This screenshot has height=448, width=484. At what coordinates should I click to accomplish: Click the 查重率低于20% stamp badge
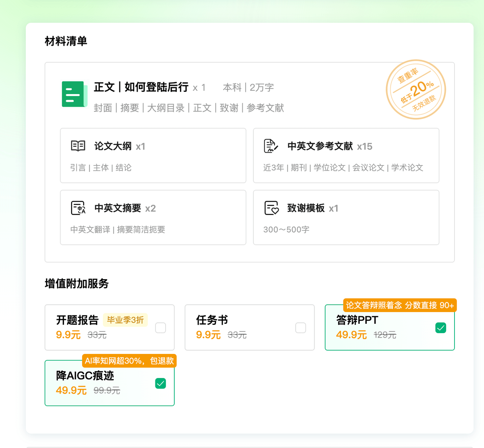tap(416, 90)
